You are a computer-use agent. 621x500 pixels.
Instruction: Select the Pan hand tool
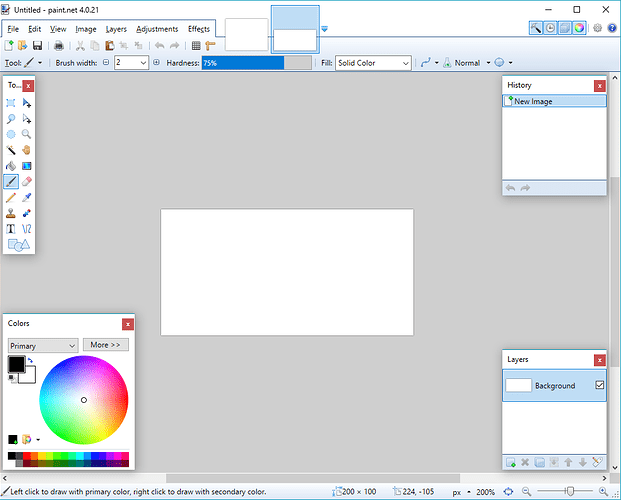click(x=27, y=150)
